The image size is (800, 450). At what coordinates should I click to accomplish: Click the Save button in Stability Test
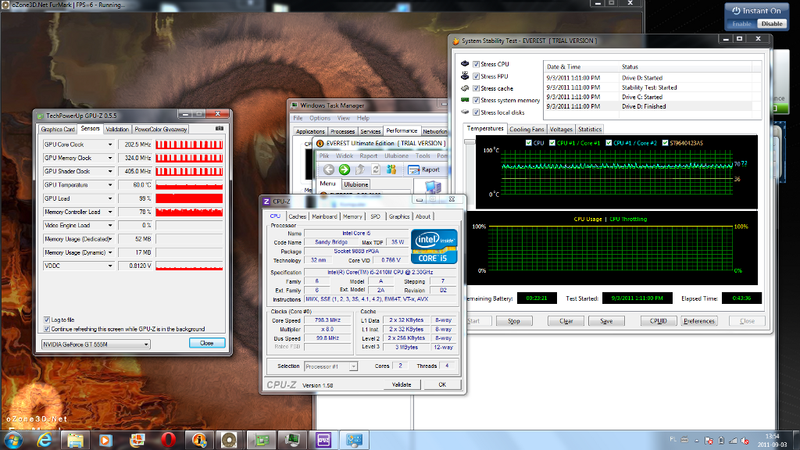[x=606, y=321]
